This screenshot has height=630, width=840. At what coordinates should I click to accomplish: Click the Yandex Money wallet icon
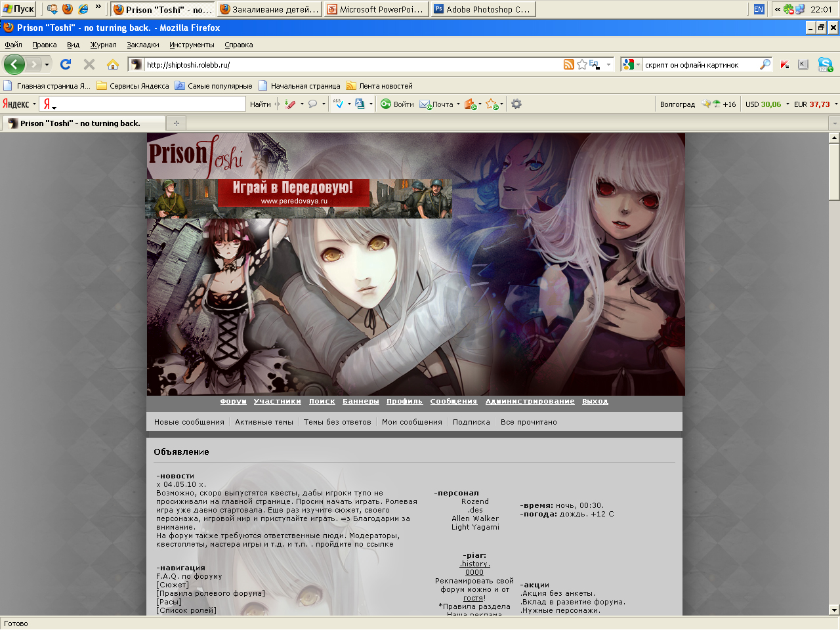click(470, 104)
